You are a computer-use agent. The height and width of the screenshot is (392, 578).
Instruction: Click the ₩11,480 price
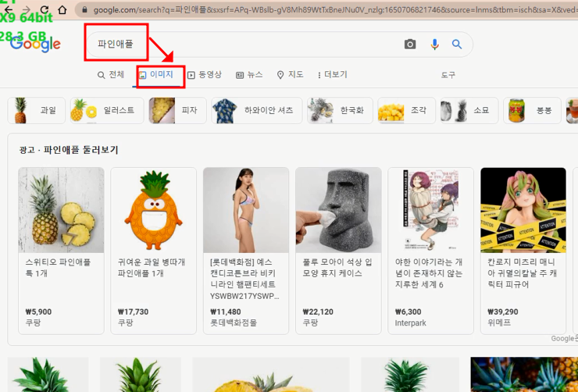(226, 312)
